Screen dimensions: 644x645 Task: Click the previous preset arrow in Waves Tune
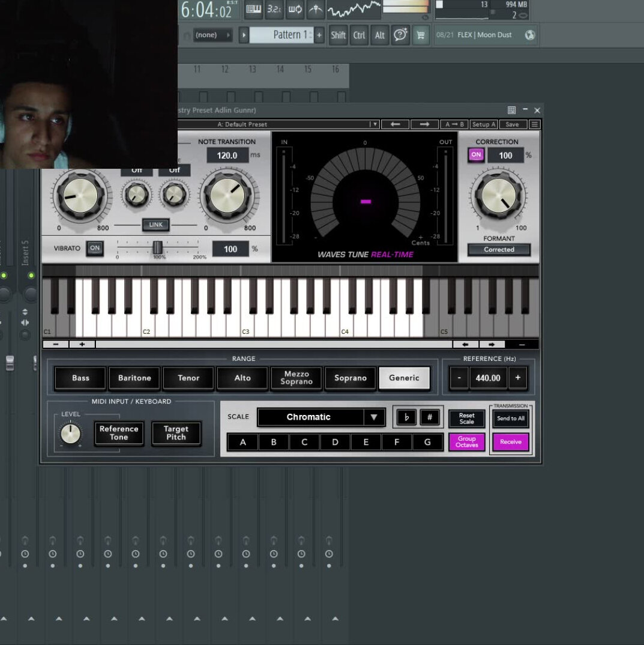394,124
